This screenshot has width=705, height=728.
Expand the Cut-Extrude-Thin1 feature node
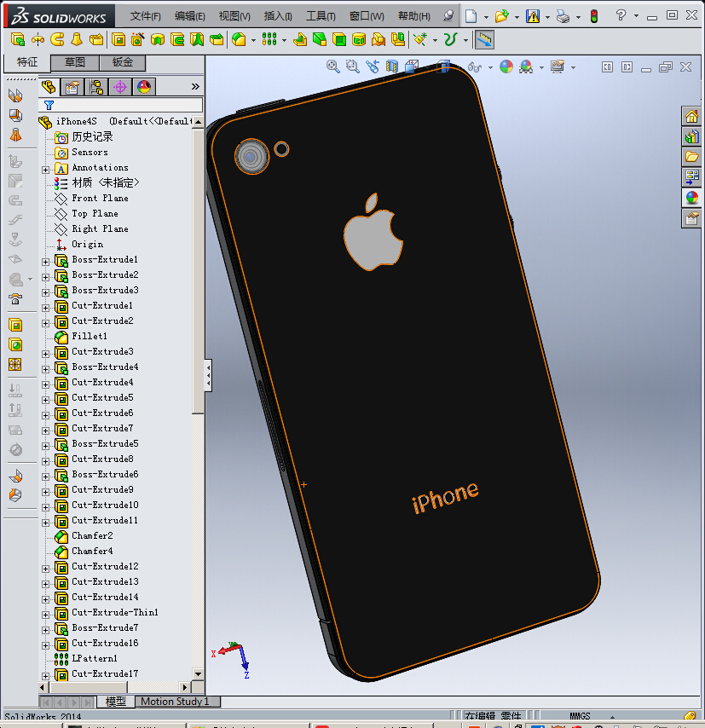pyautogui.click(x=45, y=615)
